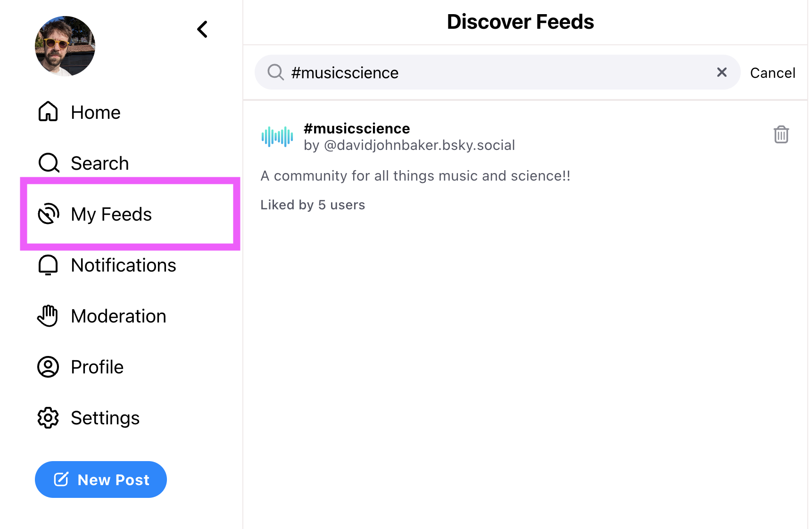Open the Settings menu label

click(x=105, y=418)
